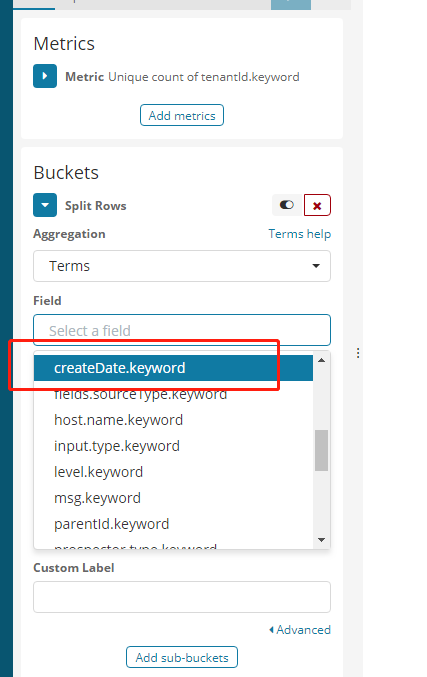
Task: Click the field list scroll up arrow
Action: (321, 360)
